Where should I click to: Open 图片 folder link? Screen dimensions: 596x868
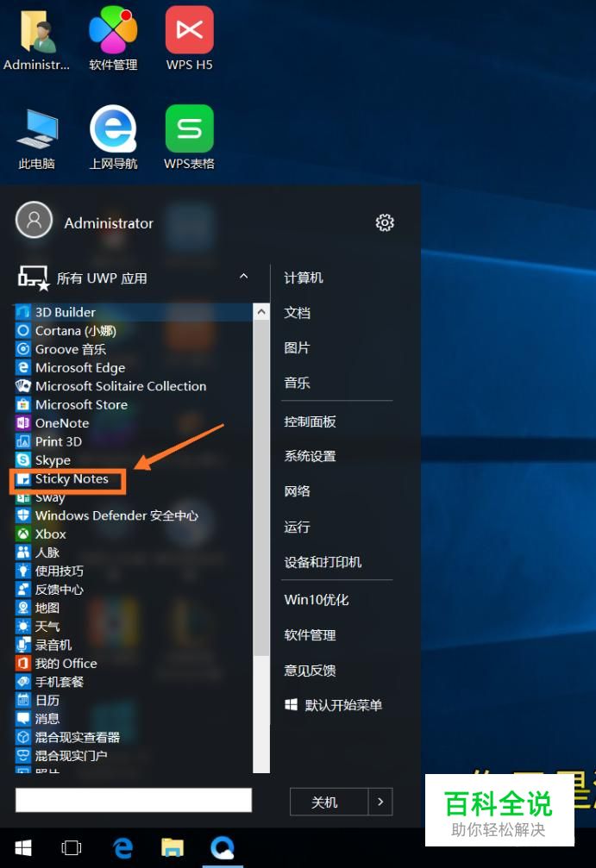coord(297,347)
